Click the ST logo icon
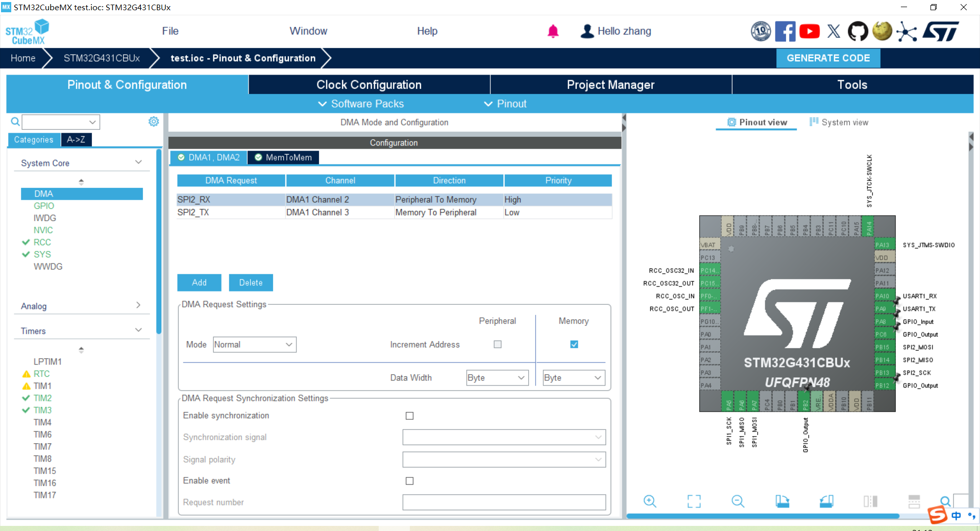The image size is (980, 531). 941,31
